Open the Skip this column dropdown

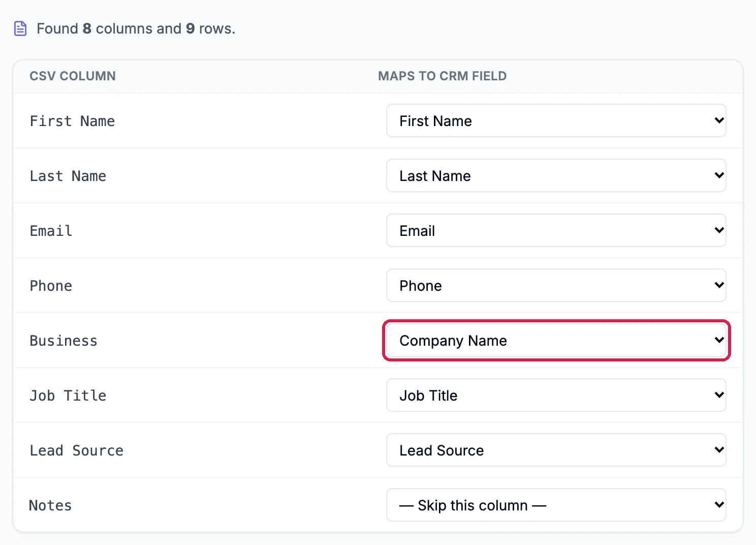[x=556, y=505]
